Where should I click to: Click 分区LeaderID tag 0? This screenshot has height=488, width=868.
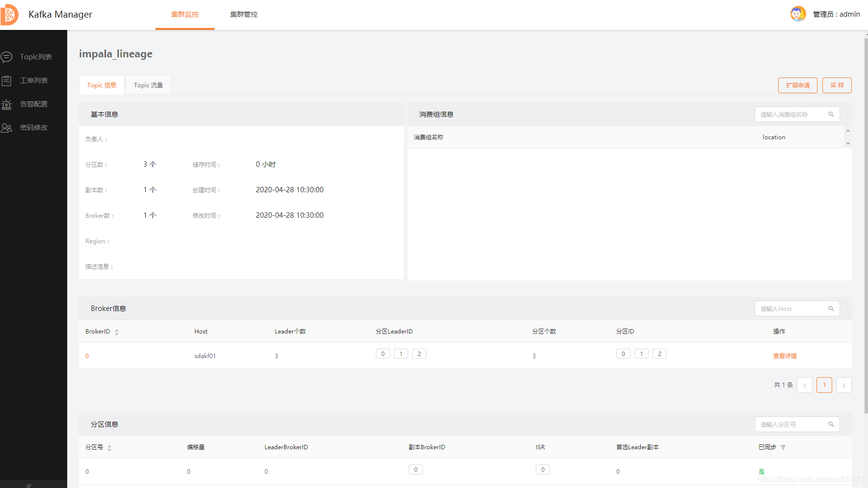tap(383, 354)
